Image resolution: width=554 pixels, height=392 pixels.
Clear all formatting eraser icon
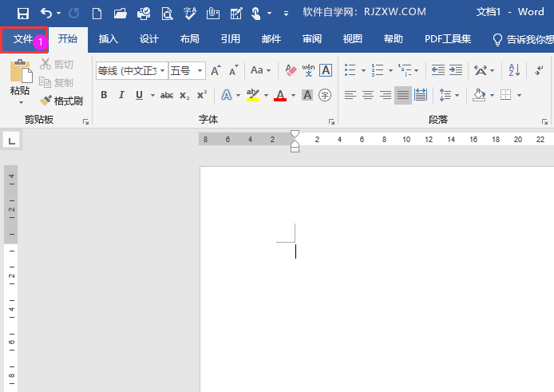[x=291, y=70]
